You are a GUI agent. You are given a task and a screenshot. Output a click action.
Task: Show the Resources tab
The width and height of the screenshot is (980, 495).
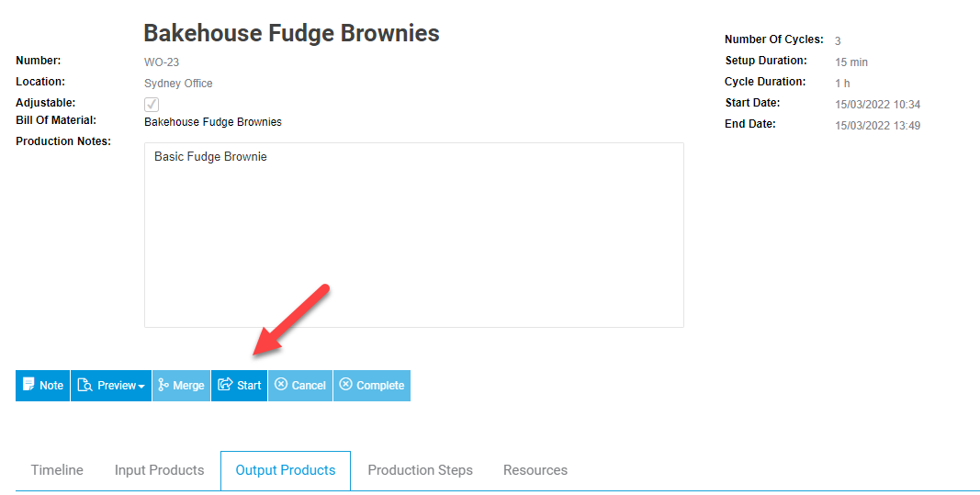click(535, 470)
